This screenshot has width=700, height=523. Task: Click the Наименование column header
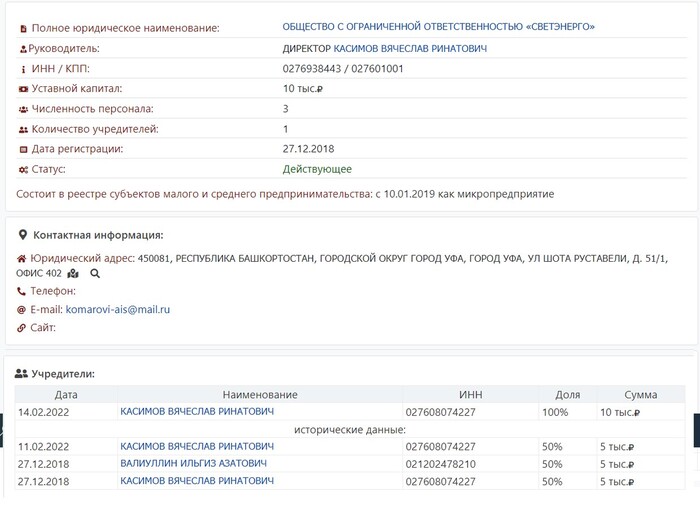[260, 394]
